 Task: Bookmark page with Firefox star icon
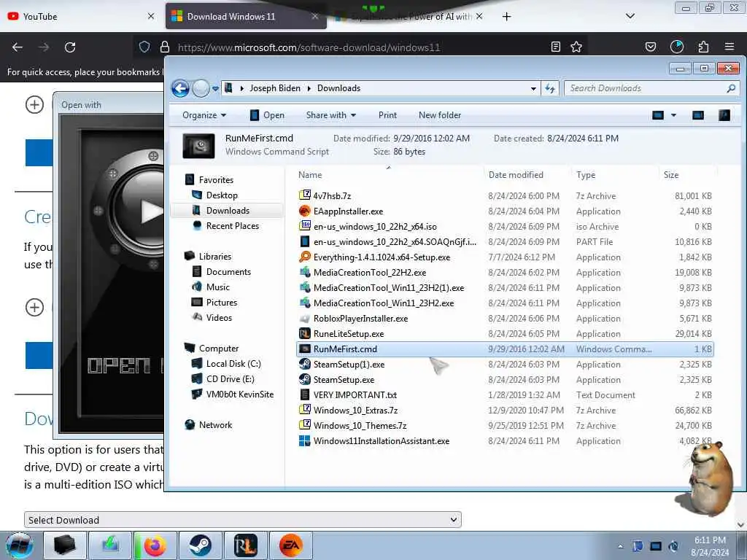tap(576, 47)
